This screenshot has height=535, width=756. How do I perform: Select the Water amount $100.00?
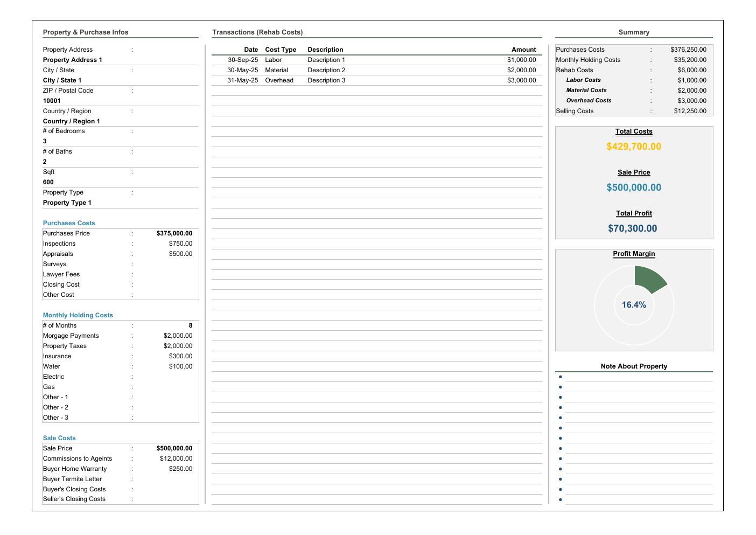pos(180,366)
